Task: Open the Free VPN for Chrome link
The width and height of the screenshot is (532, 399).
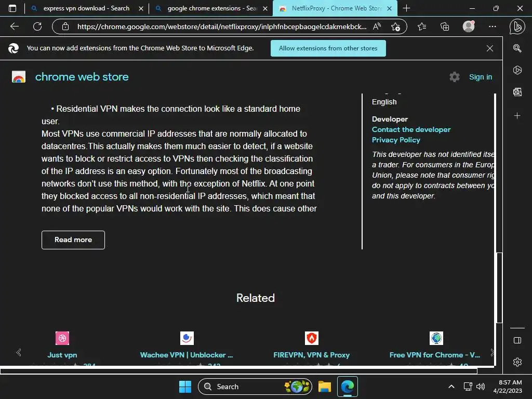Action: [x=435, y=355]
